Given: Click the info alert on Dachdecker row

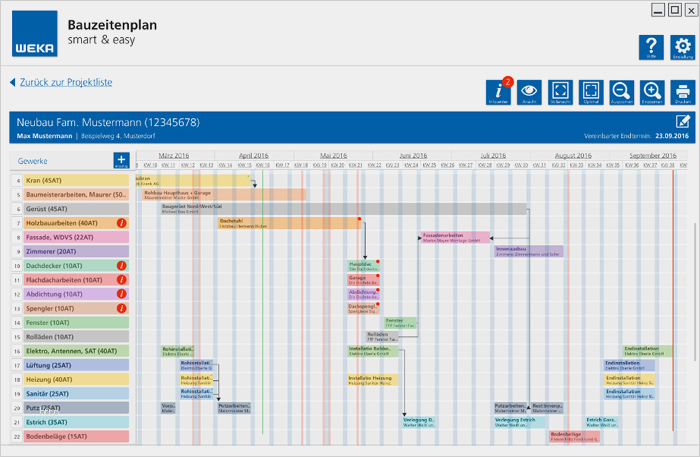Looking at the screenshot, I should point(121,266).
